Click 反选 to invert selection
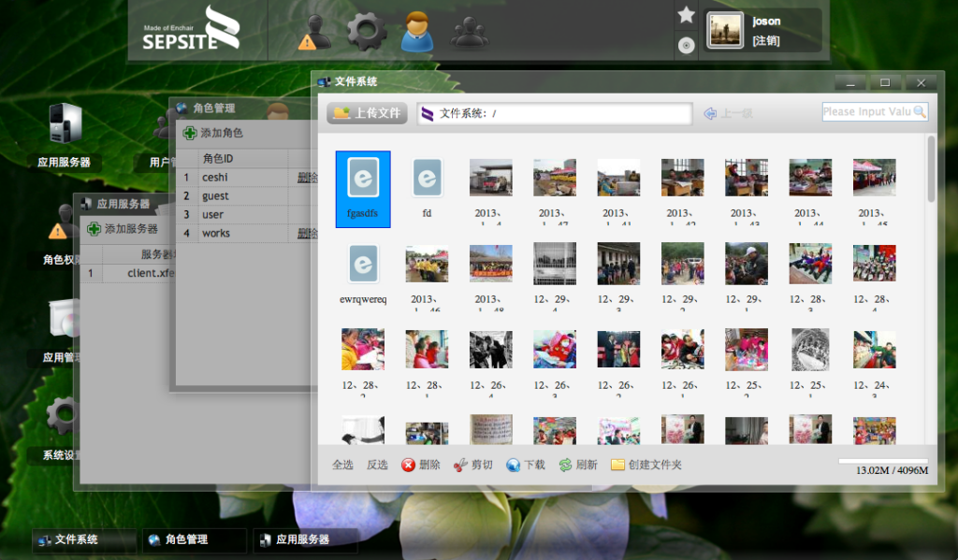958x560 pixels. click(377, 465)
